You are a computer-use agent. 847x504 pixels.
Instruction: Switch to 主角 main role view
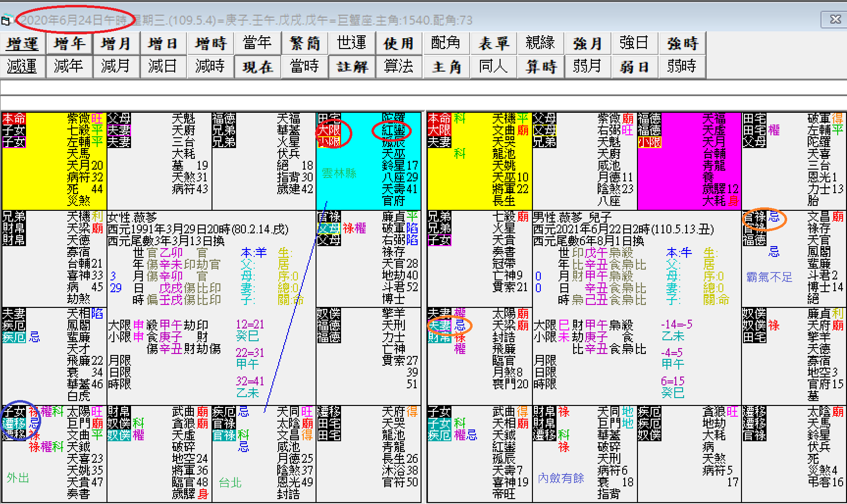point(446,67)
